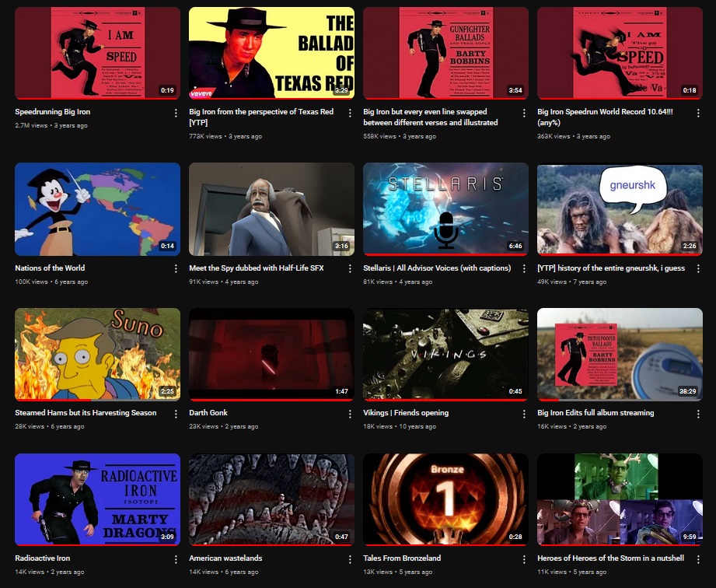Image resolution: width=716 pixels, height=588 pixels.
Task: Click the 2.7M views text
Action: coord(31,125)
